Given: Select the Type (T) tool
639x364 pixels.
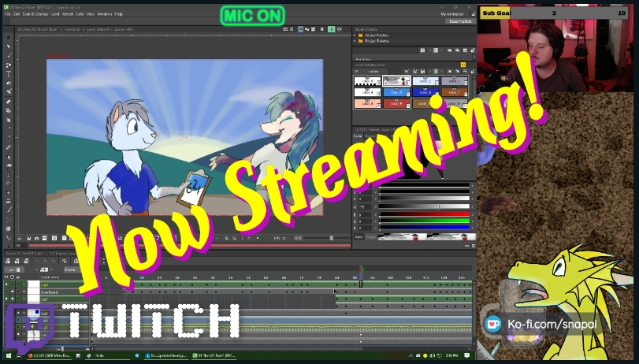Looking at the screenshot, I should coord(9,74).
